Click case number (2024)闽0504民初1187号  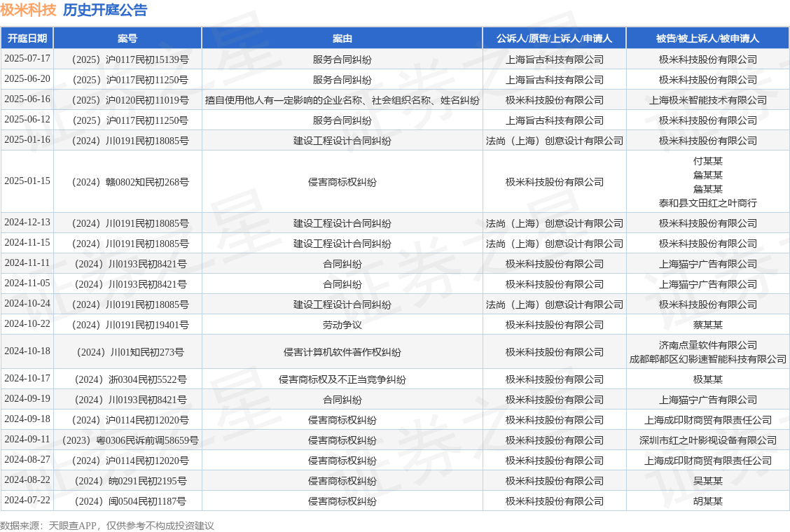tap(127, 501)
